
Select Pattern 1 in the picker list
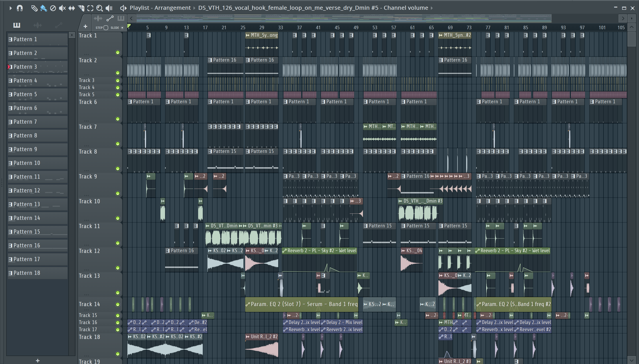coord(37,39)
